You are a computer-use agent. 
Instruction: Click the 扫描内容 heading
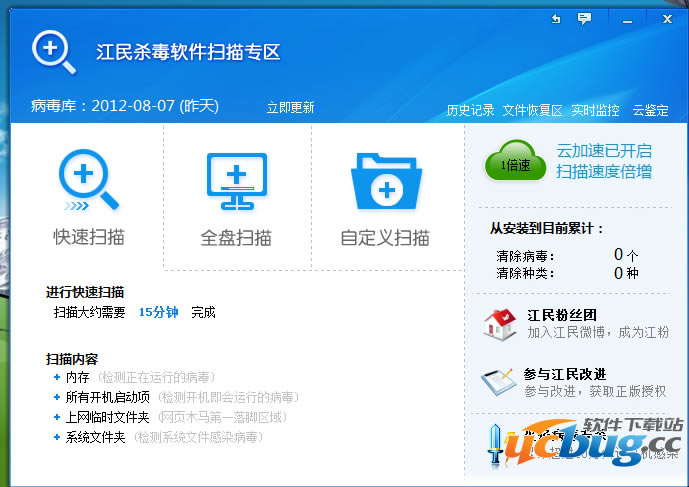coord(72,359)
